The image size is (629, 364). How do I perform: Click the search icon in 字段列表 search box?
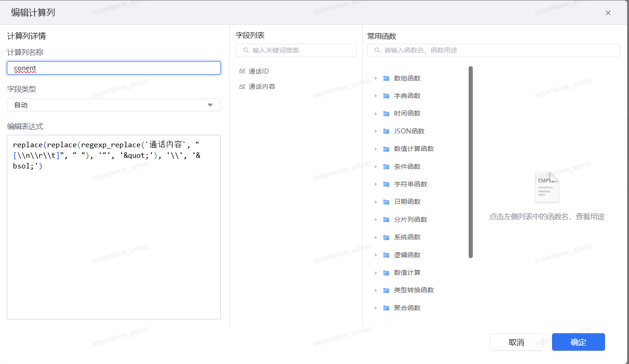click(246, 50)
